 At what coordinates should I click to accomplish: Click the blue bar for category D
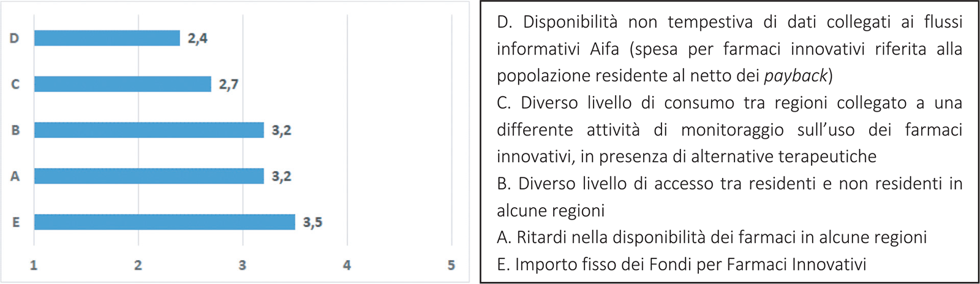107,38
